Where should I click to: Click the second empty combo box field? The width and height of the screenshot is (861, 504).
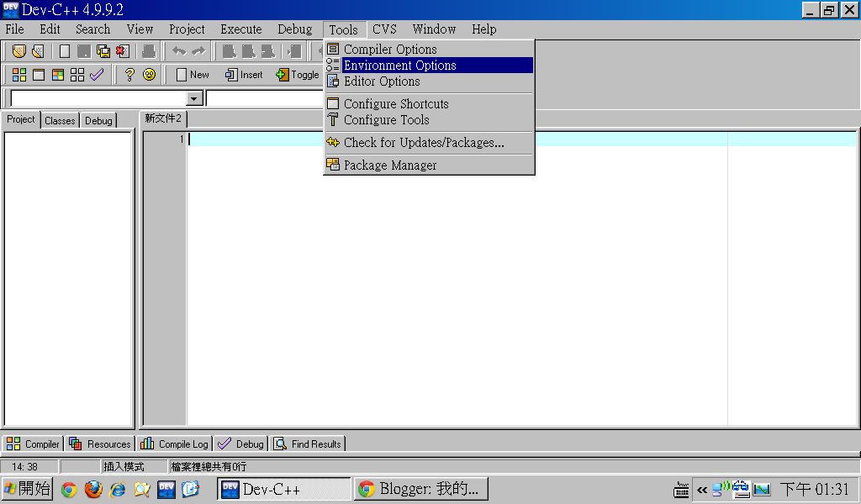(265, 98)
